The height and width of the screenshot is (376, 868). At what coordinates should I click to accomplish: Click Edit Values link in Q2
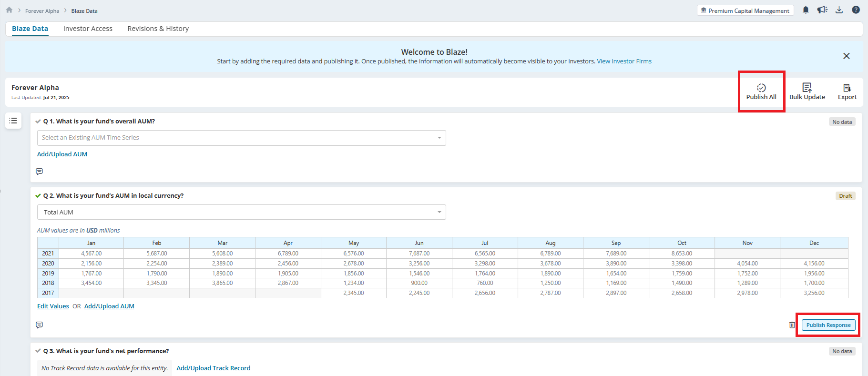[x=53, y=306]
